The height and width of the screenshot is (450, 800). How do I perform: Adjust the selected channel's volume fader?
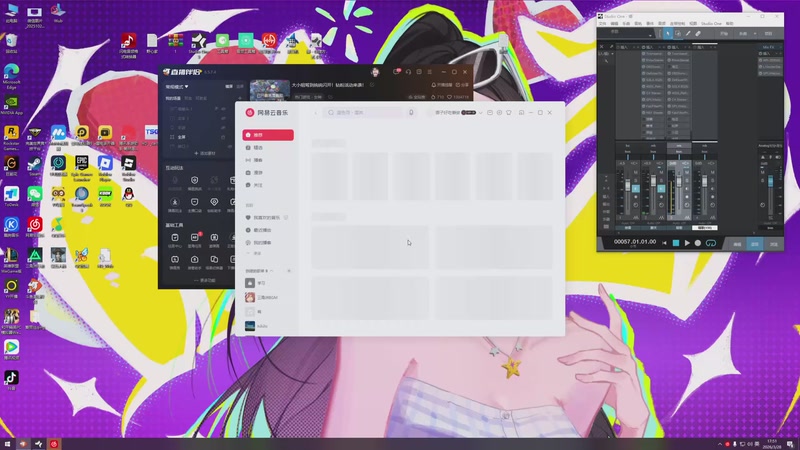tap(679, 183)
